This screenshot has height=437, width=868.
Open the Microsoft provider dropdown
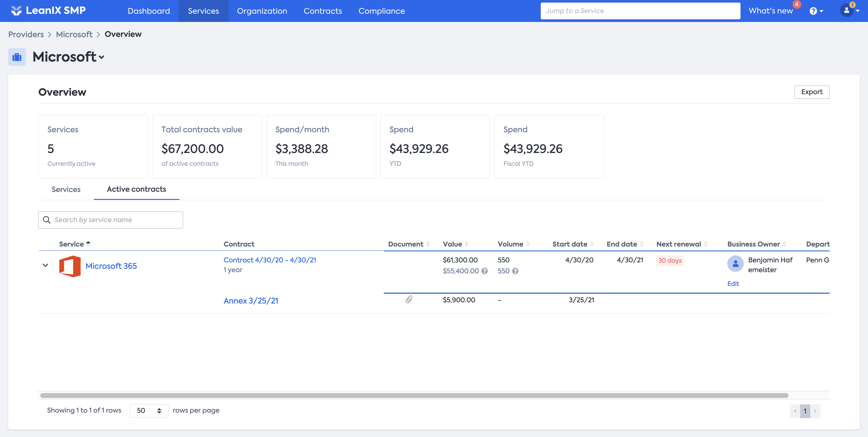101,57
